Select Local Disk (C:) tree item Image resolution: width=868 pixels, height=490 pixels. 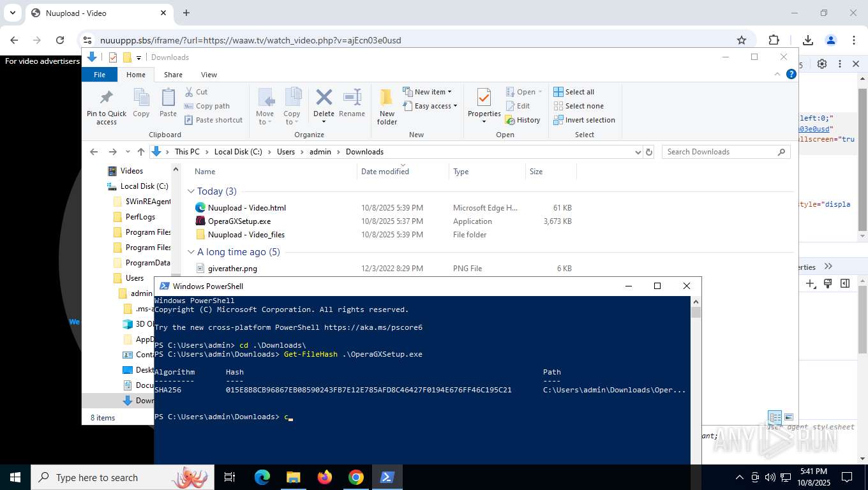(x=144, y=186)
